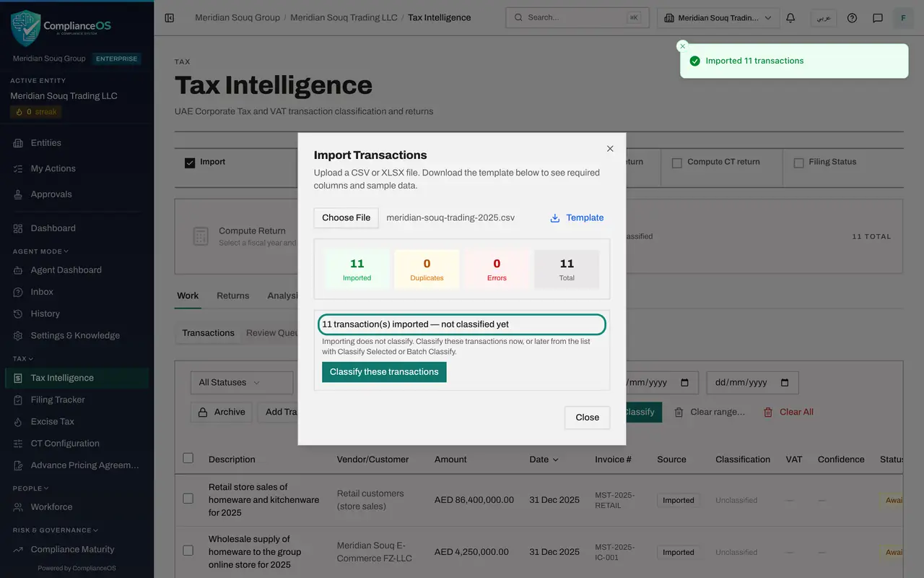Collapse the People sidebar section
Viewport: 924px width, 578px height.
click(x=31, y=488)
